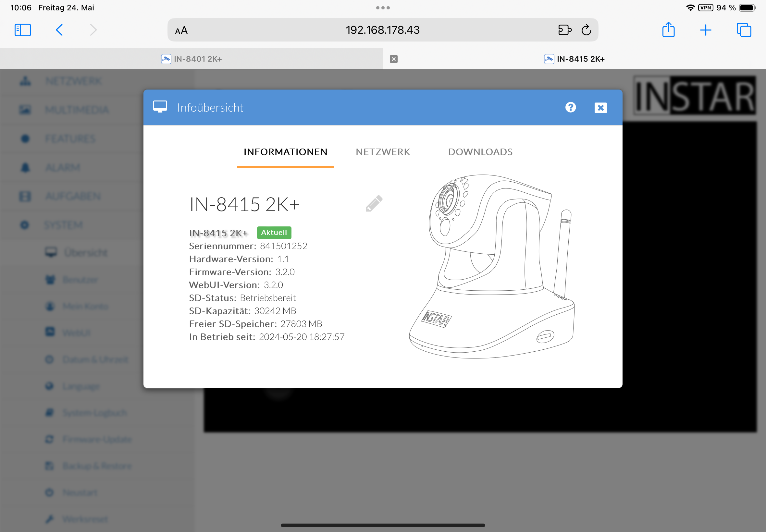Open the help question mark icon
Screen dimensions: 766x532
570,107
